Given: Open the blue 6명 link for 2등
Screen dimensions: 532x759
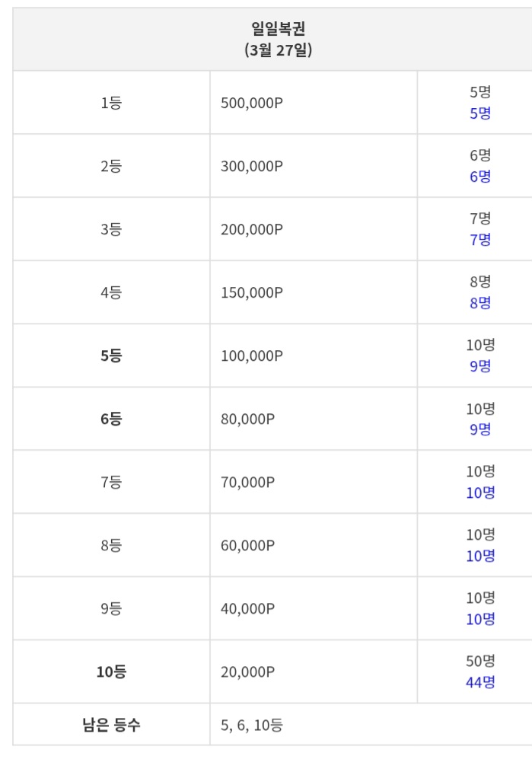Looking at the screenshot, I should tap(480, 177).
